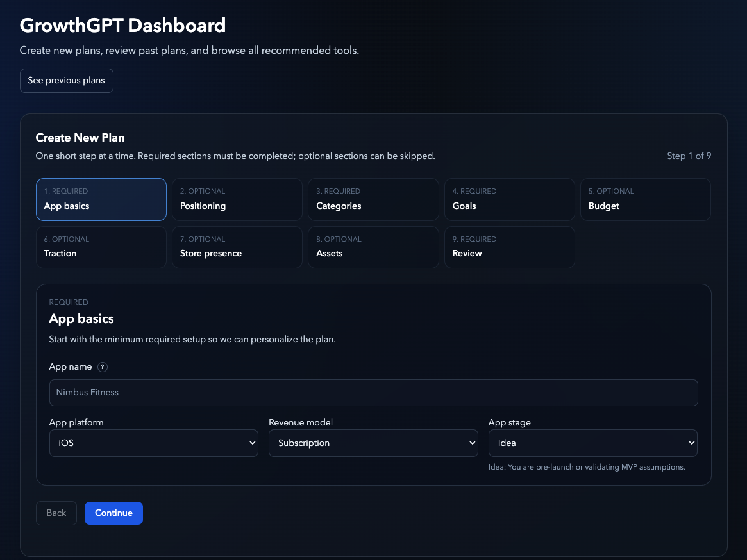Open the App stage dropdown
Image resolution: width=747 pixels, height=560 pixels.
(592, 443)
